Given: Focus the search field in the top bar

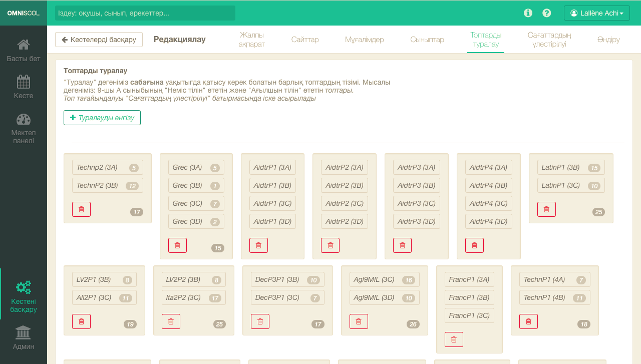Looking at the screenshot, I should point(145,13).
